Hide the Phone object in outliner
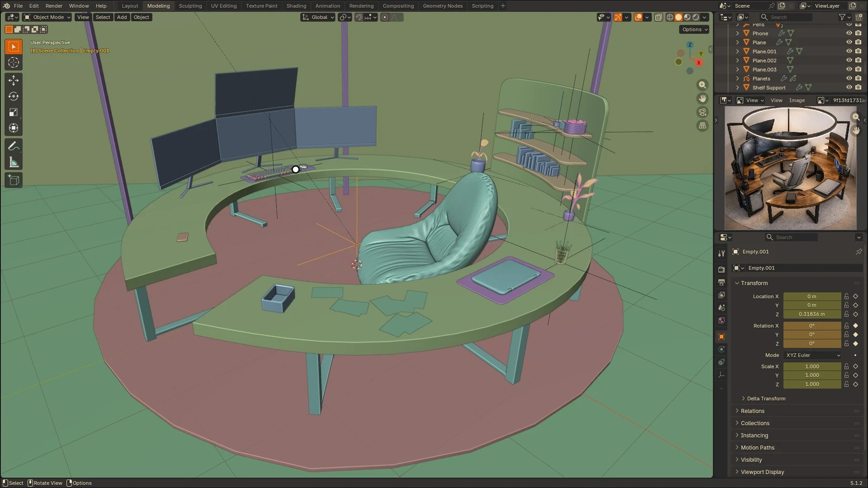The height and width of the screenshot is (488, 868). point(849,33)
